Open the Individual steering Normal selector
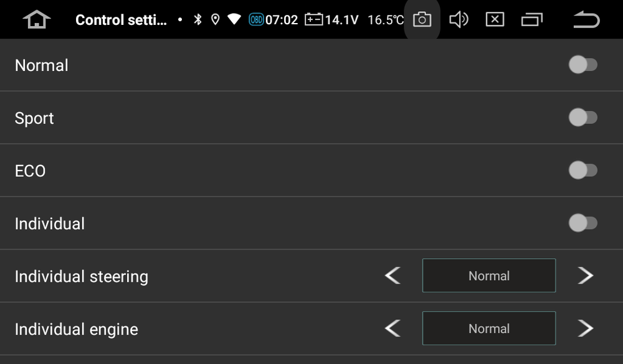Screen dimensions: 623x364 click(x=488, y=275)
